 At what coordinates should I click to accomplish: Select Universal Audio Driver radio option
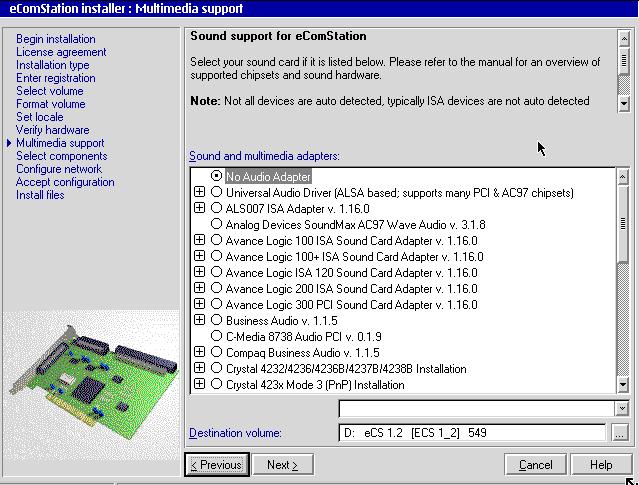[x=216, y=192]
